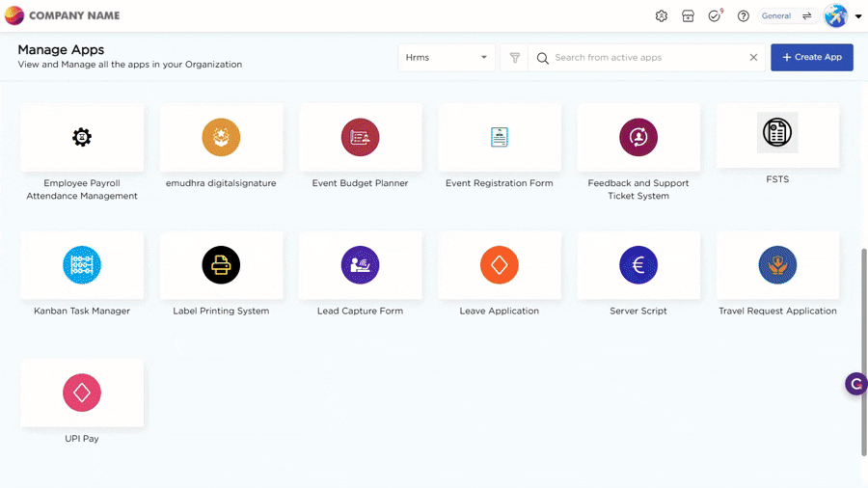This screenshot has width=868, height=488.
Task: Open the admin settings gear icon
Action: (662, 16)
